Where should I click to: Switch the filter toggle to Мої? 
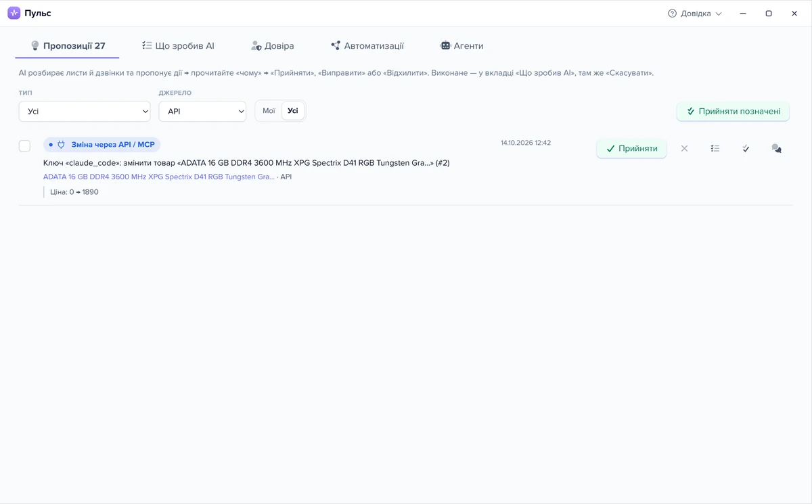coord(269,111)
